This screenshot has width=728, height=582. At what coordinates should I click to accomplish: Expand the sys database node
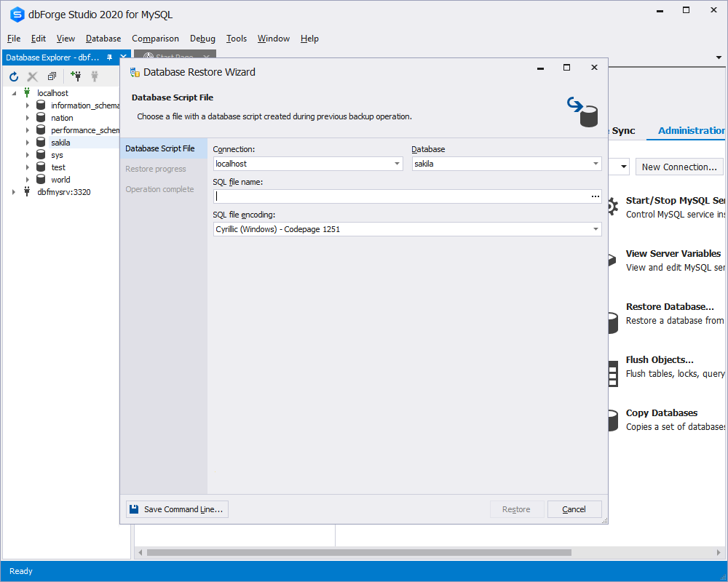[28, 155]
